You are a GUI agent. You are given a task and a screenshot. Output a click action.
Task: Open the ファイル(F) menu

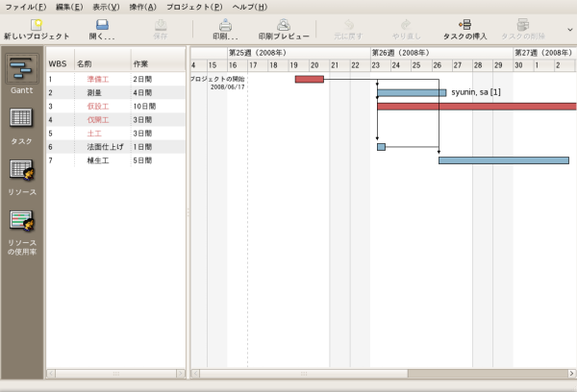click(25, 7)
